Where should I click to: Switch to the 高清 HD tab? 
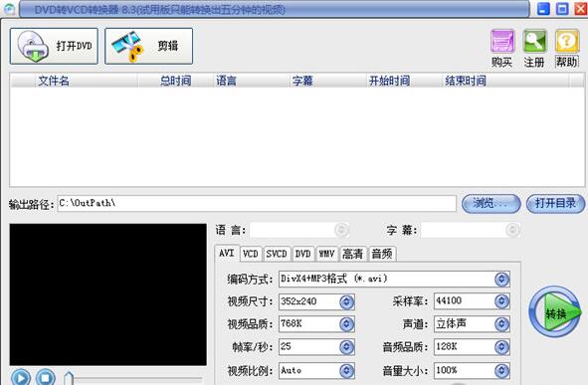352,254
